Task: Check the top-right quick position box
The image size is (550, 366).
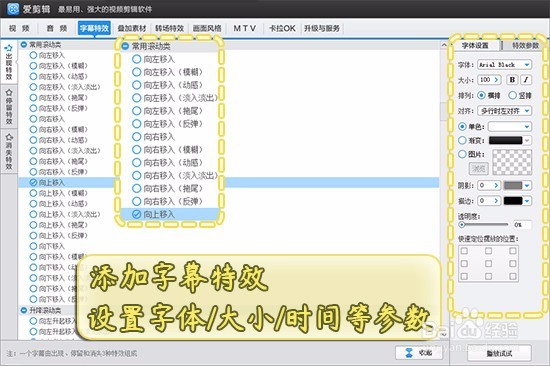Action: pyautogui.click(x=513, y=251)
